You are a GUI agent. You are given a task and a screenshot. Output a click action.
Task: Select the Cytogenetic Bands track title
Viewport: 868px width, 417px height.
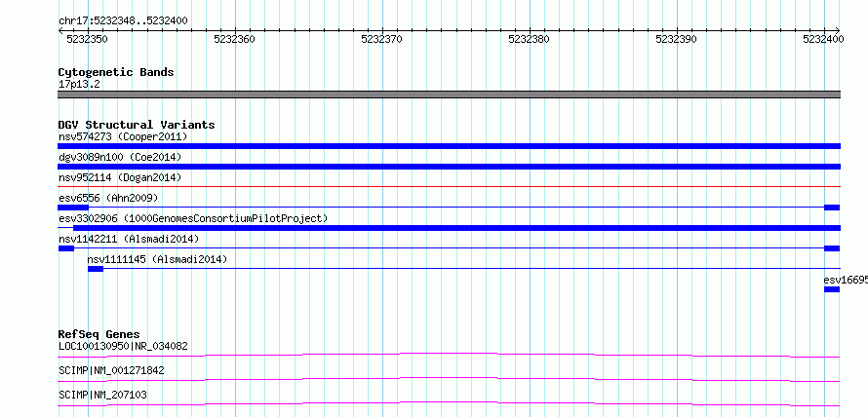click(x=116, y=72)
